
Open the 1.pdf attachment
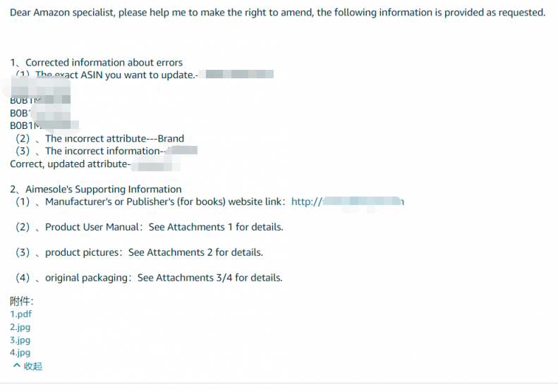tap(20, 314)
